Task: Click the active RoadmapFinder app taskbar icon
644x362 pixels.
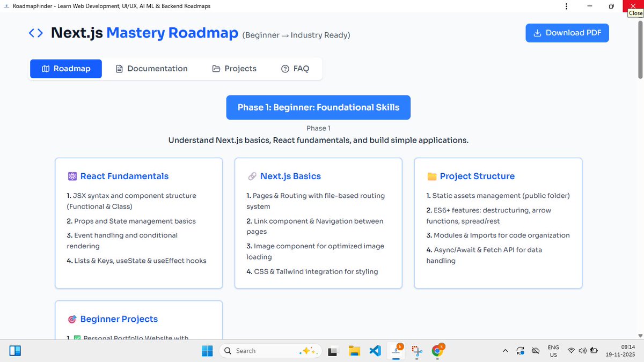Action: [396, 351]
